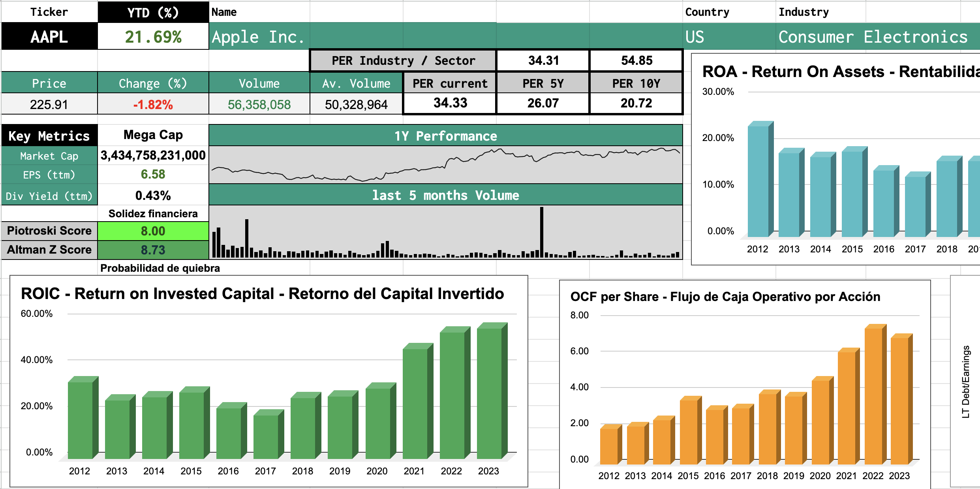Click the 1Y Performance header

(x=446, y=136)
